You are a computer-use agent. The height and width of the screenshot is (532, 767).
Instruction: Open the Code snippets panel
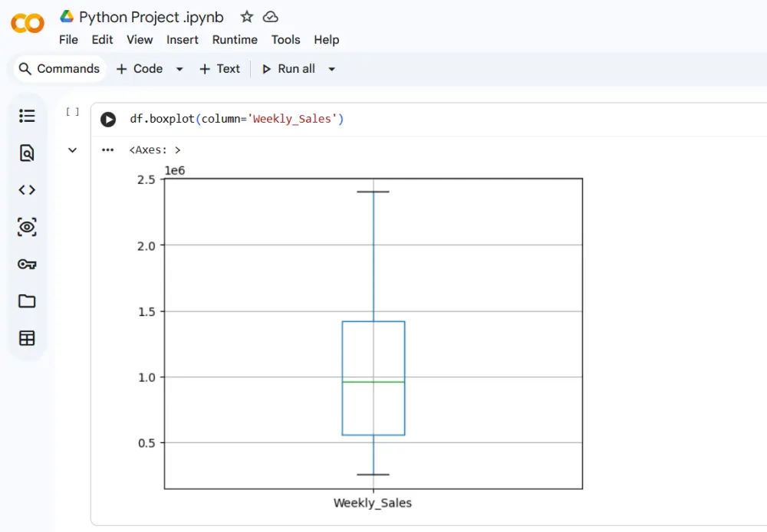click(27, 190)
